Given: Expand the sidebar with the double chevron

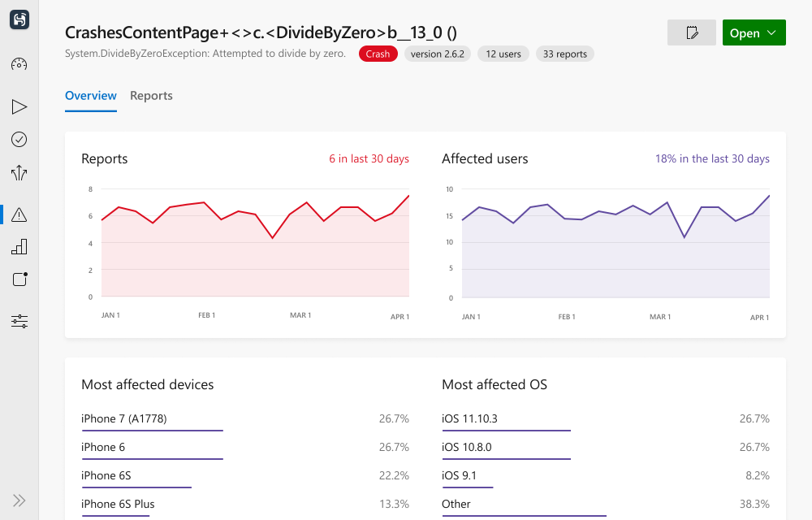Looking at the screenshot, I should [19, 500].
